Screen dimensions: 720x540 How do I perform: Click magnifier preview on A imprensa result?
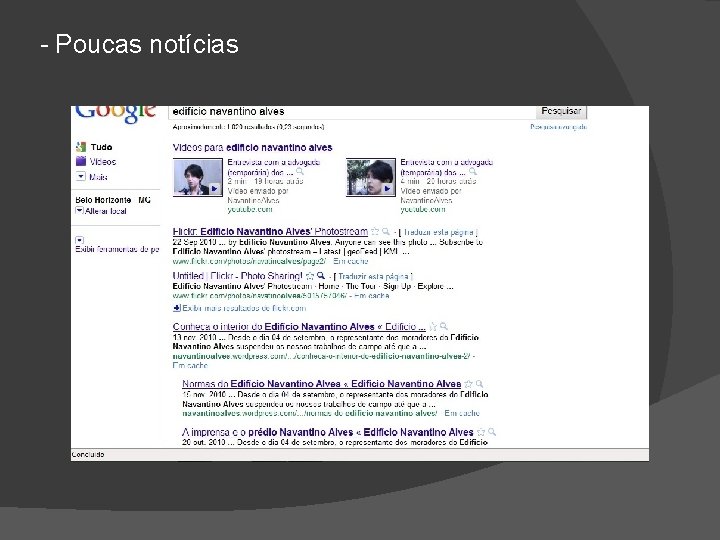tap(492, 432)
